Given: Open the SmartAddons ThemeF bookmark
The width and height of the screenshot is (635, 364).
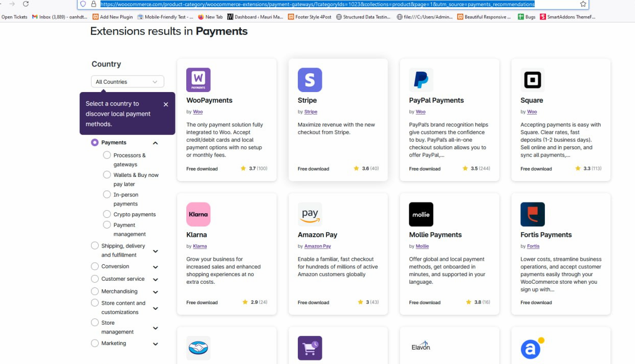Looking at the screenshot, I should coord(568,17).
